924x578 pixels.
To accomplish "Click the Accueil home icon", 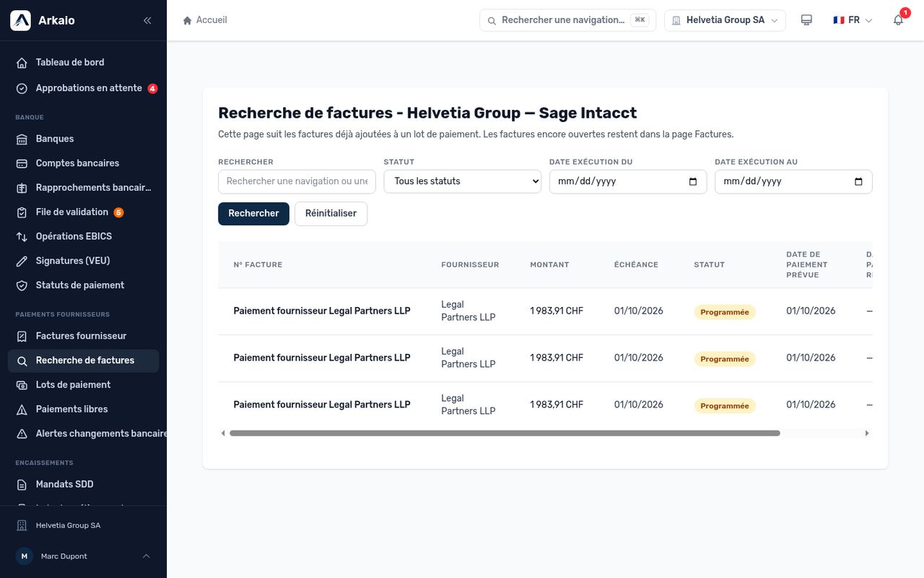I will point(188,20).
